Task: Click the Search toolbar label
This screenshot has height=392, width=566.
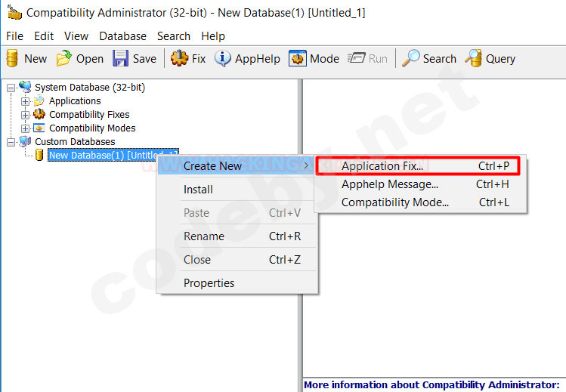Action: click(x=439, y=58)
